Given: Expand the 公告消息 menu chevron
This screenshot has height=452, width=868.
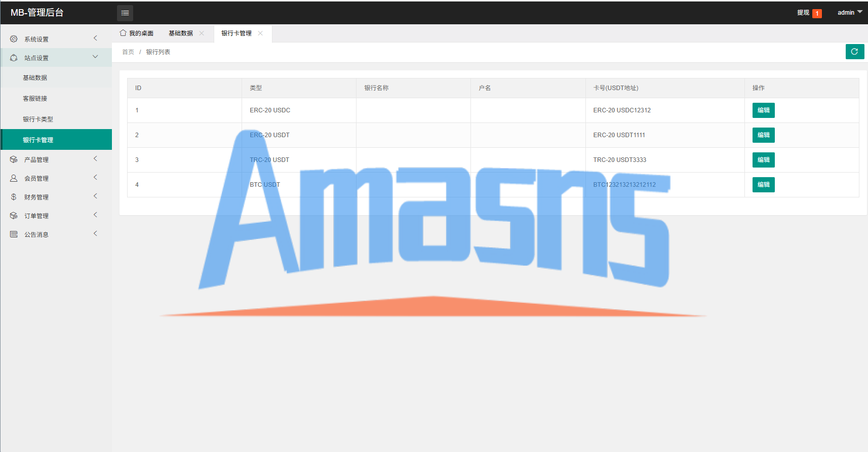Looking at the screenshot, I should [x=95, y=234].
